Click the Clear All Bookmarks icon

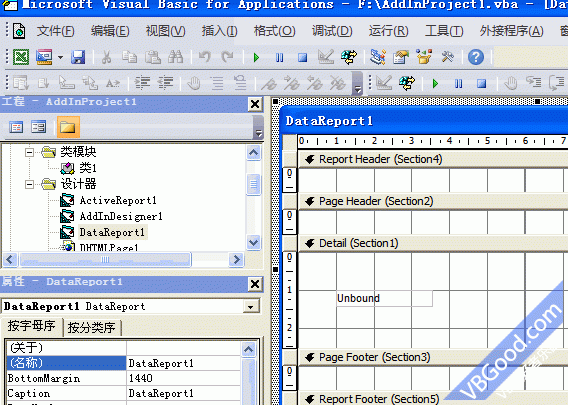(337, 84)
